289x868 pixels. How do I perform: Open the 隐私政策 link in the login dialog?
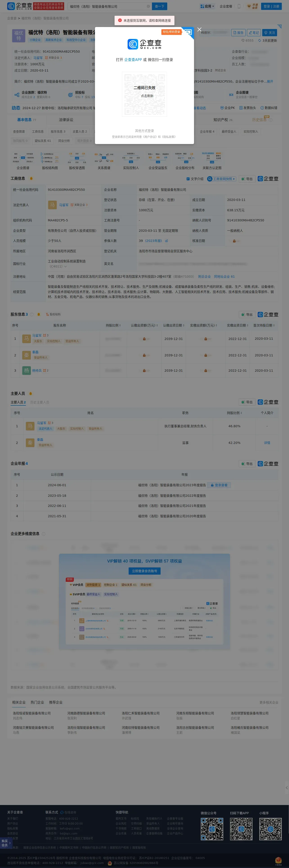click(x=169, y=137)
